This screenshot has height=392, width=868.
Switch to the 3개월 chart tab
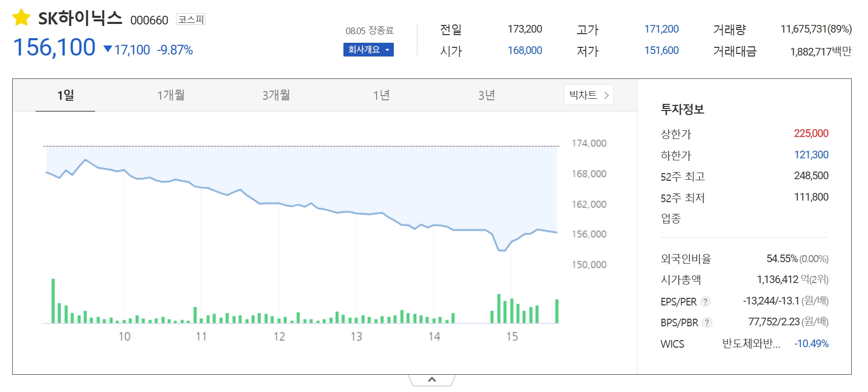point(276,95)
